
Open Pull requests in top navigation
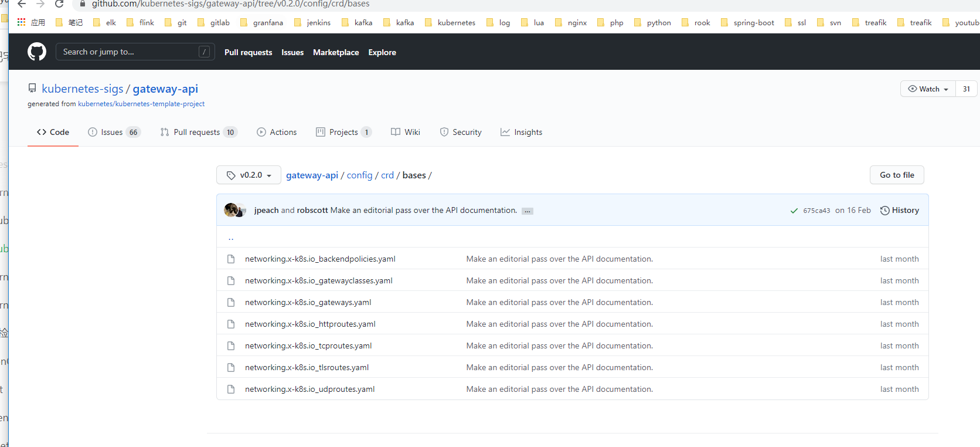click(249, 52)
